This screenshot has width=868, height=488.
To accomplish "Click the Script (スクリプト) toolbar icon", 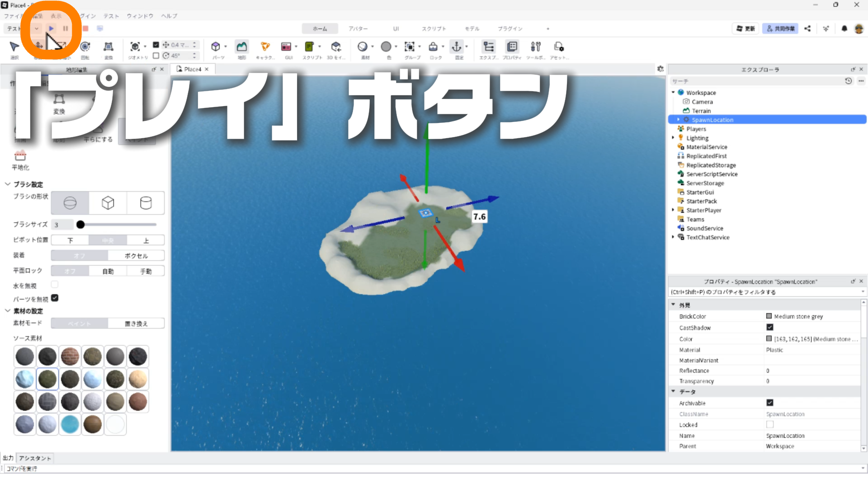I will tap(309, 47).
